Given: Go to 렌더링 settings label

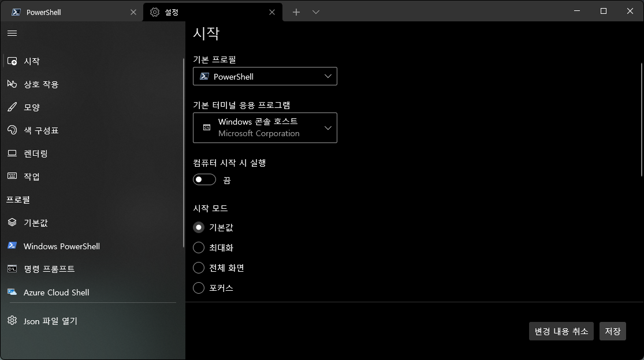Looking at the screenshot, I should tap(36, 154).
